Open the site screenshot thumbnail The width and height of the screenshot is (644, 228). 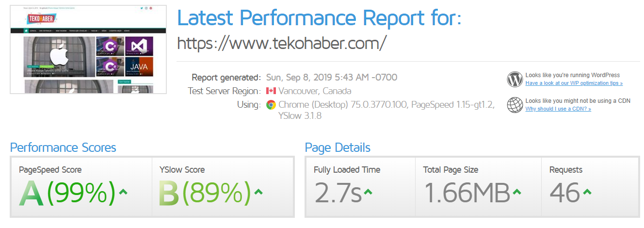(88, 49)
